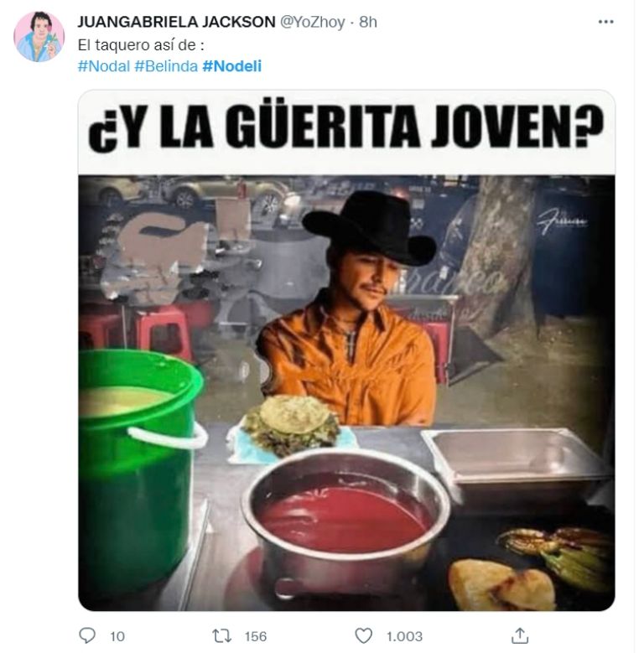This screenshot has width=644, height=653.
Task: Open the tweet's three-dot more options menu
Action: (x=605, y=22)
